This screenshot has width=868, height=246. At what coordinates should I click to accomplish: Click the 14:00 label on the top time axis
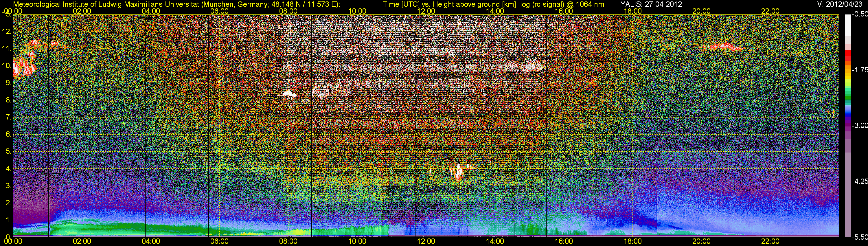(x=495, y=11)
